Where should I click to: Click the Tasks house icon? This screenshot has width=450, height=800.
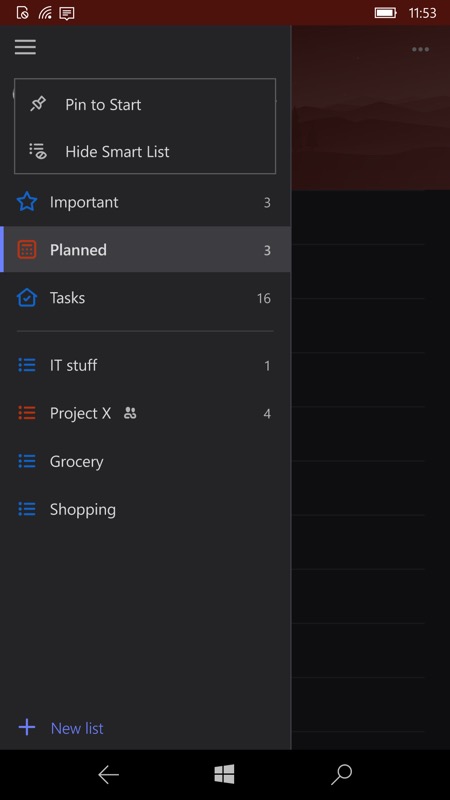pos(27,297)
